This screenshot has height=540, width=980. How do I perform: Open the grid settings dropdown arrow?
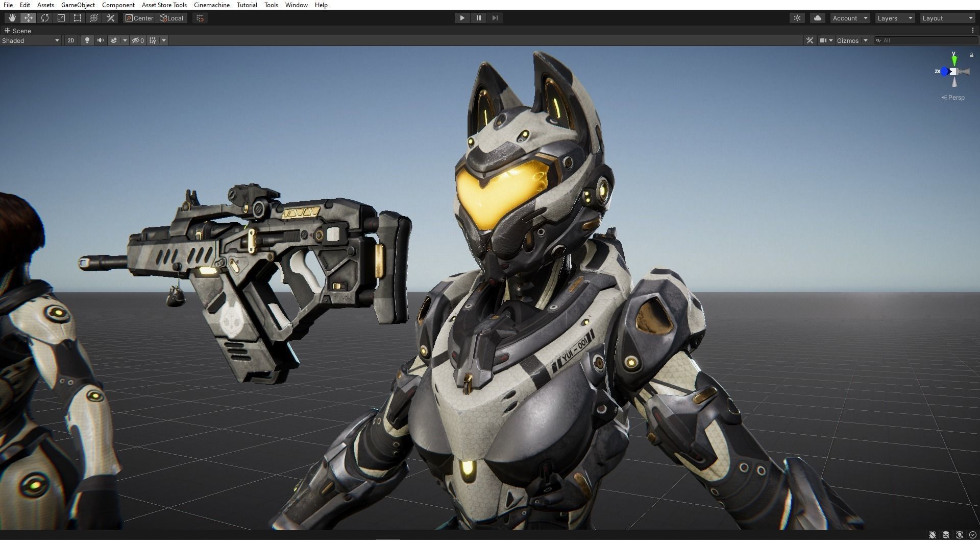(164, 40)
